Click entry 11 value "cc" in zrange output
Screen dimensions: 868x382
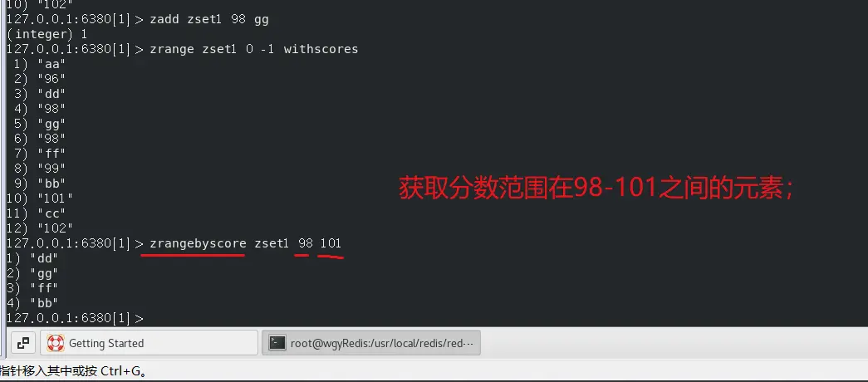point(51,213)
